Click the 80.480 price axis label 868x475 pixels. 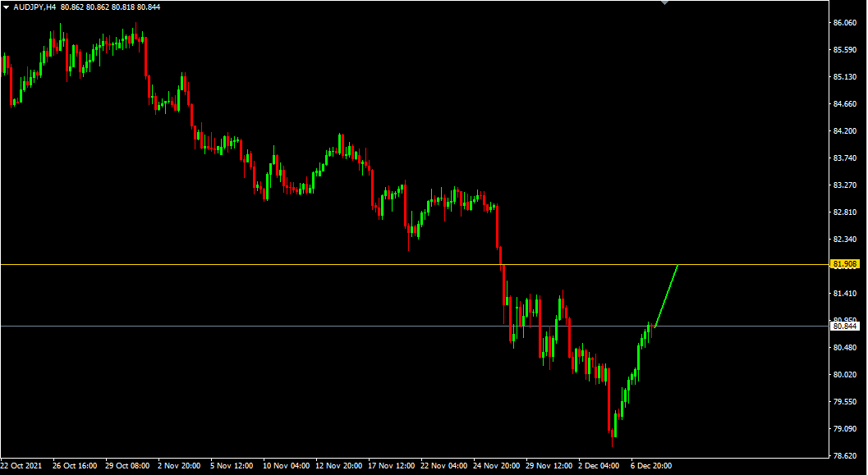pyautogui.click(x=845, y=347)
